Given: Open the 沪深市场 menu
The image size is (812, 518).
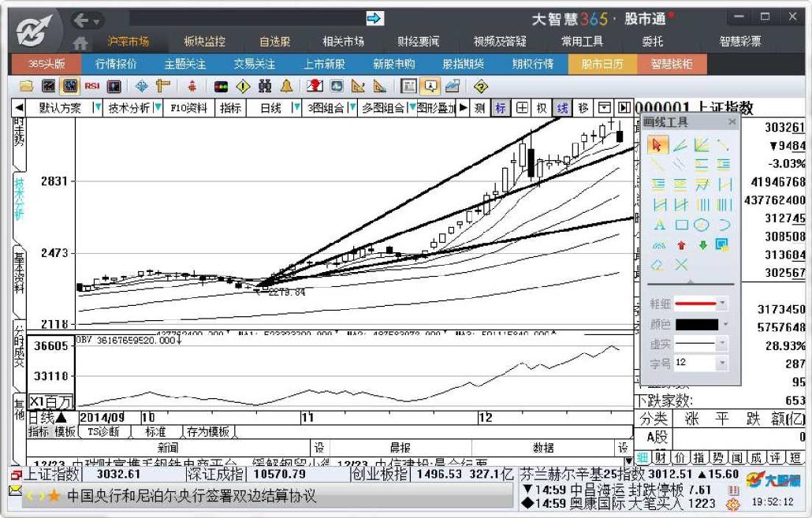Looking at the screenshot, I should 128,41.
